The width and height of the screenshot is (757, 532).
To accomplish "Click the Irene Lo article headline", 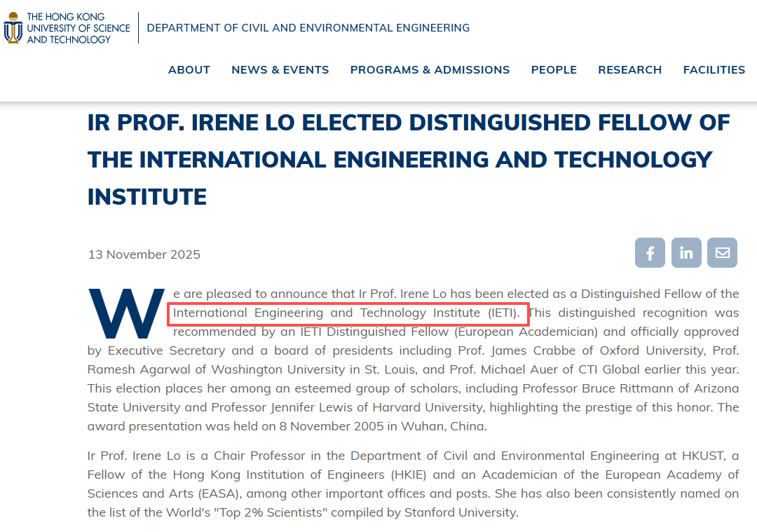I will point(409,160).
